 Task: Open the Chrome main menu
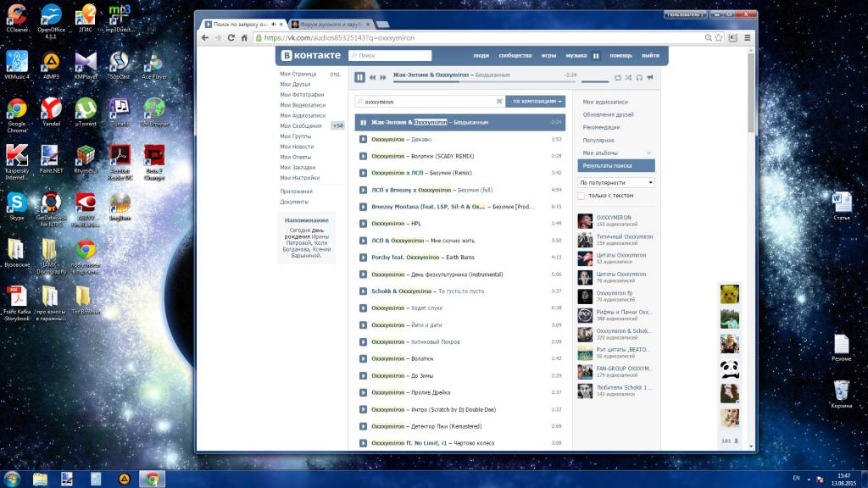748,37
